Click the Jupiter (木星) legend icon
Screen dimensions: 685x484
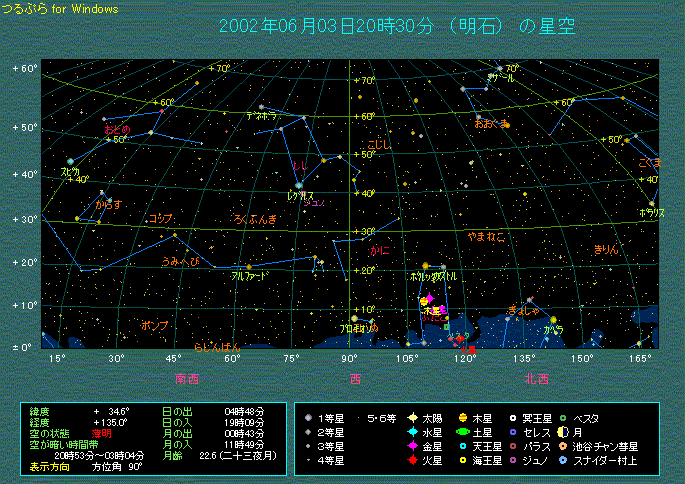[x=463, y=418]
